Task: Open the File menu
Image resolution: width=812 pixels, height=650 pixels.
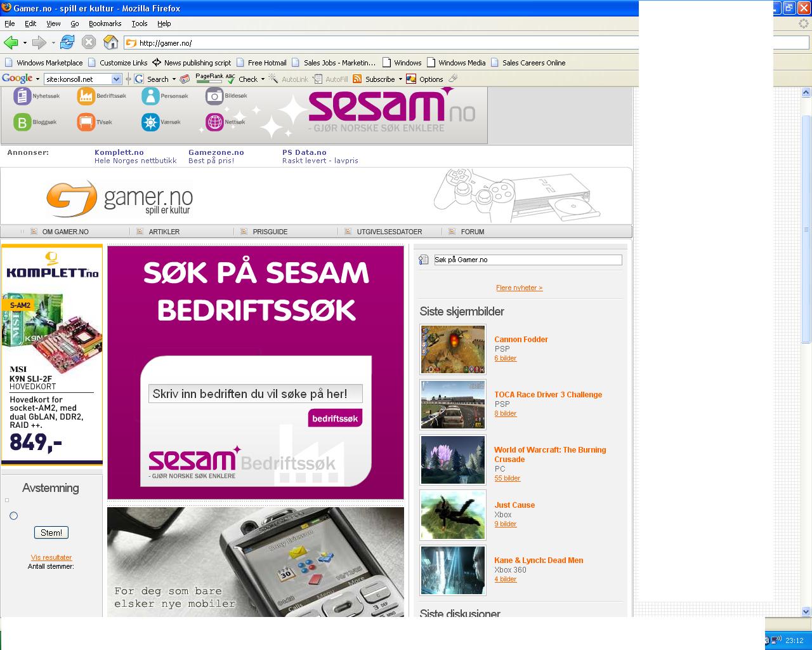Action: [x=10, y=23]
